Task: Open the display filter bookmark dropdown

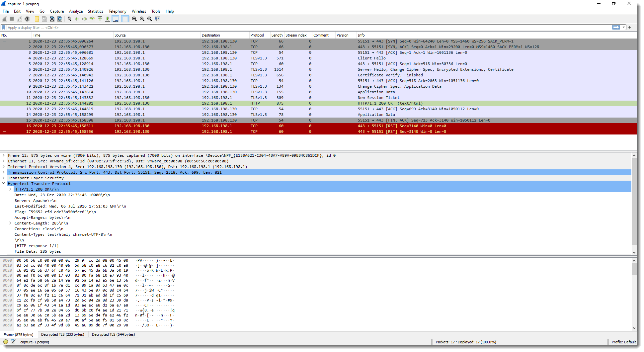Action: pyautogui.click(x=3, y=27)
